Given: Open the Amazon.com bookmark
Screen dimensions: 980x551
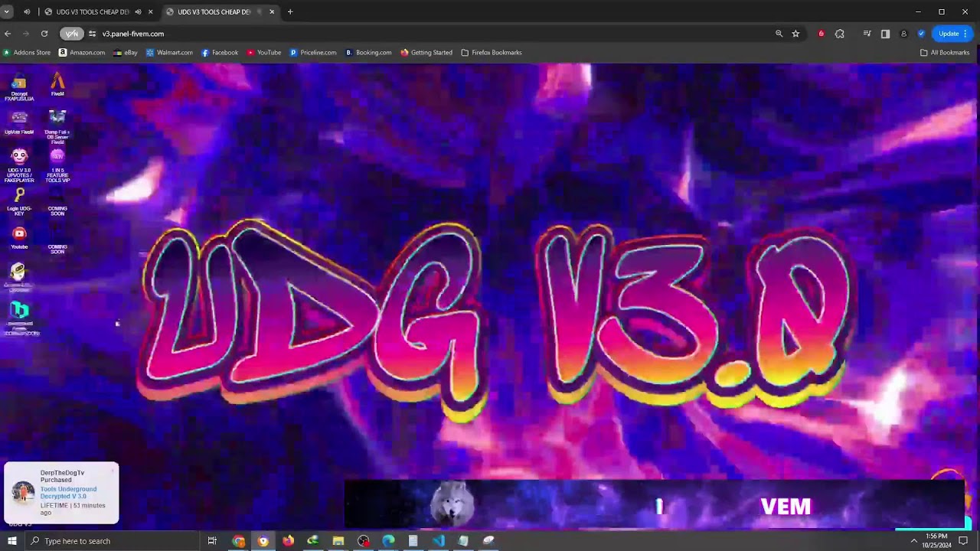Looking at the screenshot, I should [82, 53].
